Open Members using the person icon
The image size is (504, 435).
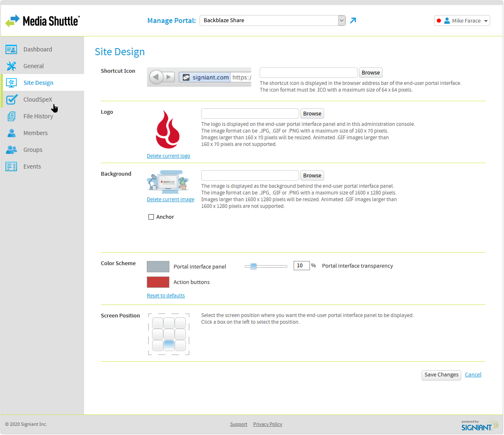point(12,133)
